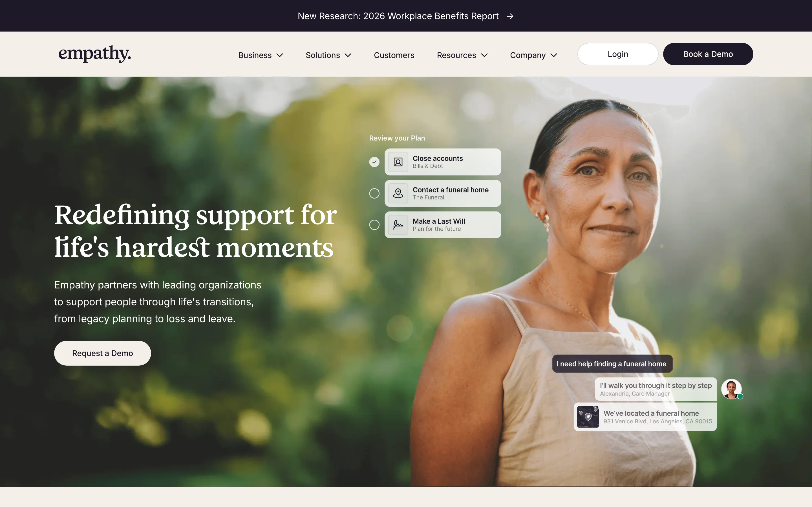The image size is (812, 507).
Task: Select the Contact a funeral home radio circle
Action: tap(374, 194)
